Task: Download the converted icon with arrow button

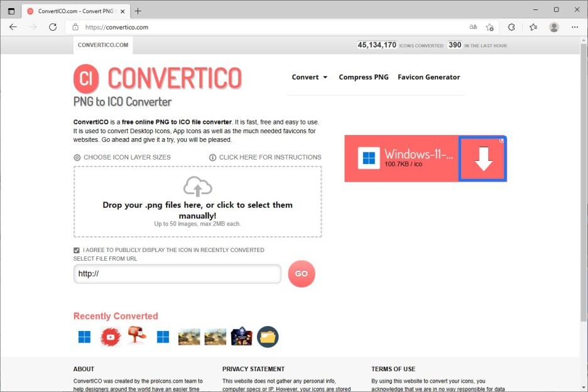Action: (483, 159)
